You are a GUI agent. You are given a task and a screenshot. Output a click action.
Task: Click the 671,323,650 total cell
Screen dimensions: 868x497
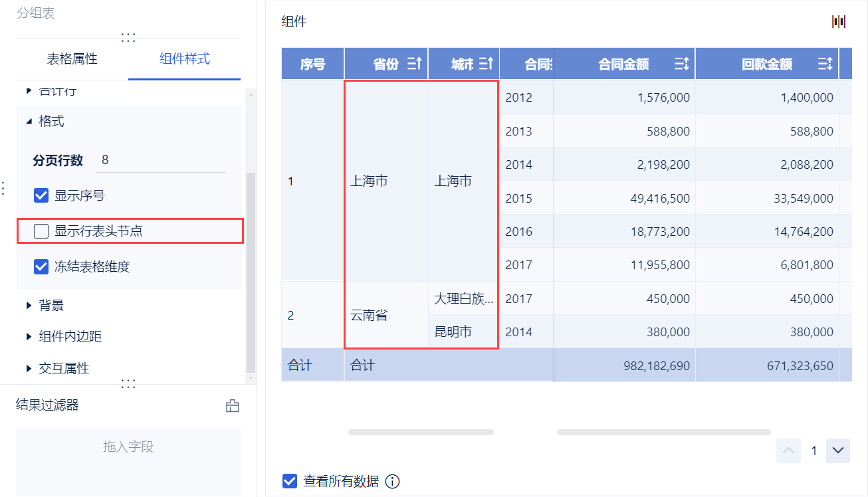[767, 365]
